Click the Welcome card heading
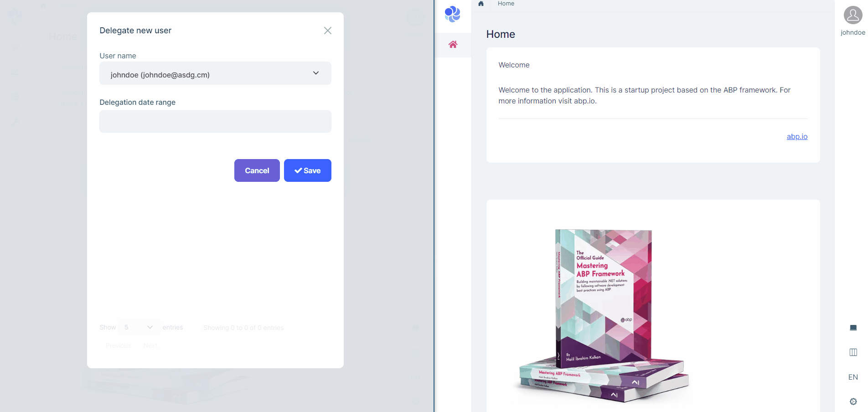This screenshot has height=412, width=868. pos(514,65)
